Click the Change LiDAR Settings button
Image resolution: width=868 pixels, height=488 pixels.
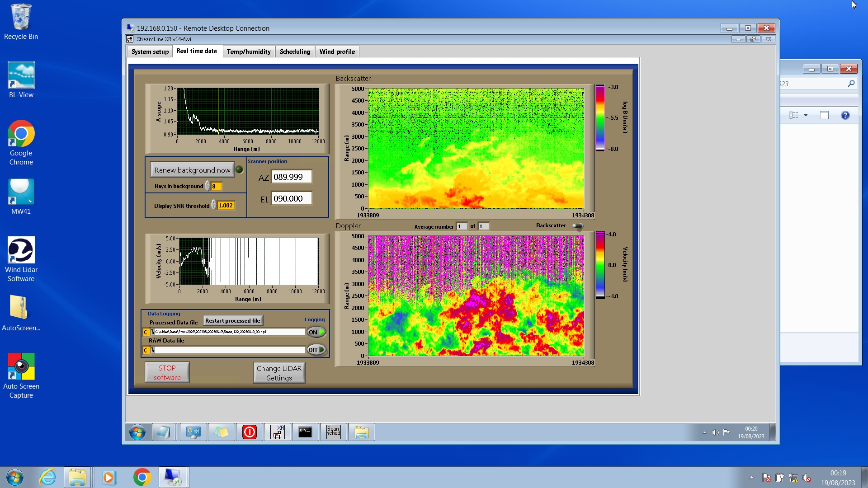279,373
